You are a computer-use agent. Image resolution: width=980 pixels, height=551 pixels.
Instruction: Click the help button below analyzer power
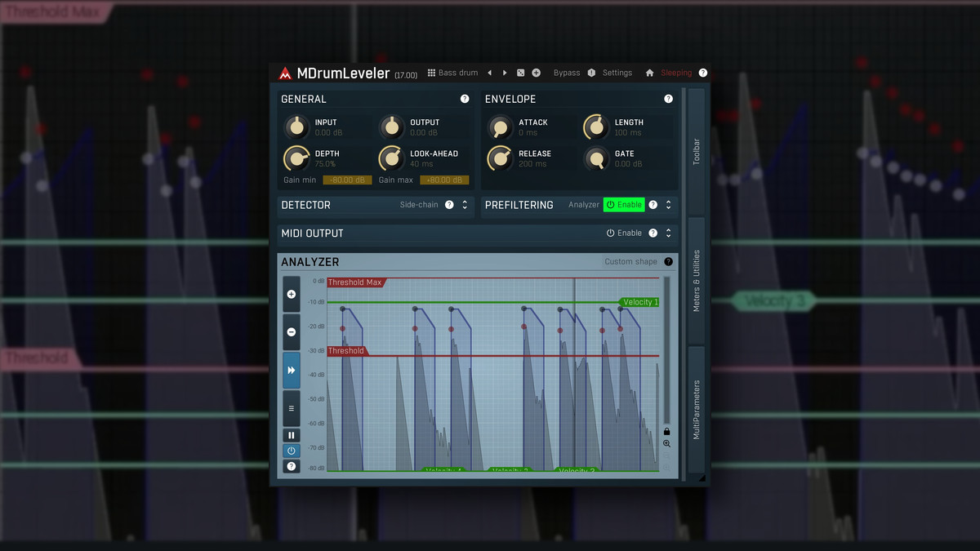pos(292,466)
